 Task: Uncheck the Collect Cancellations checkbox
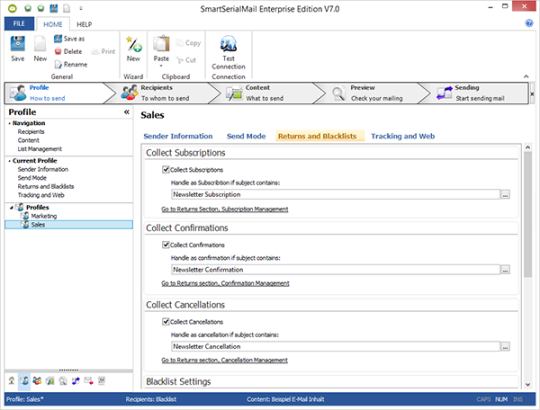pos(166,322)
